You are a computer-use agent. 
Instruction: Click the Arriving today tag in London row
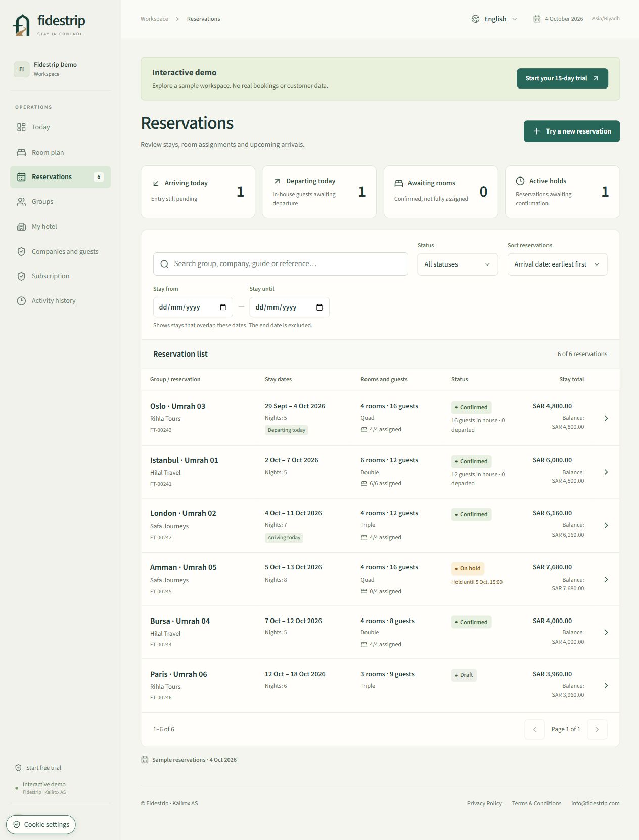pos(284,538)
